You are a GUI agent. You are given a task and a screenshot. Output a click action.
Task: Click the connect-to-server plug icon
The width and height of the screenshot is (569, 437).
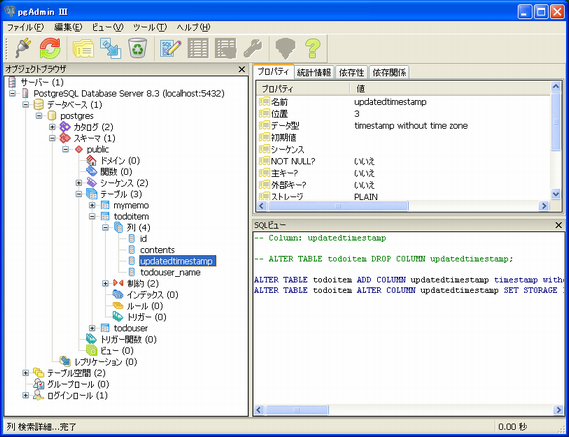22,48
